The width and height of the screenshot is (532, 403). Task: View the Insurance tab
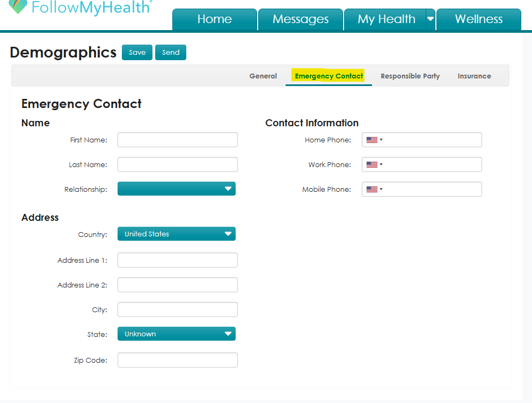click(x=474, y=76)
